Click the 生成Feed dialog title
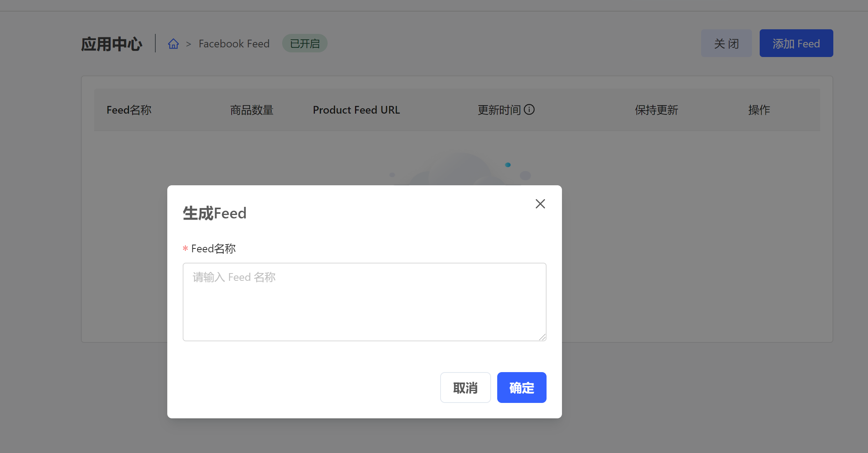Viewport: 868px width, 453px height. (214, 213)
